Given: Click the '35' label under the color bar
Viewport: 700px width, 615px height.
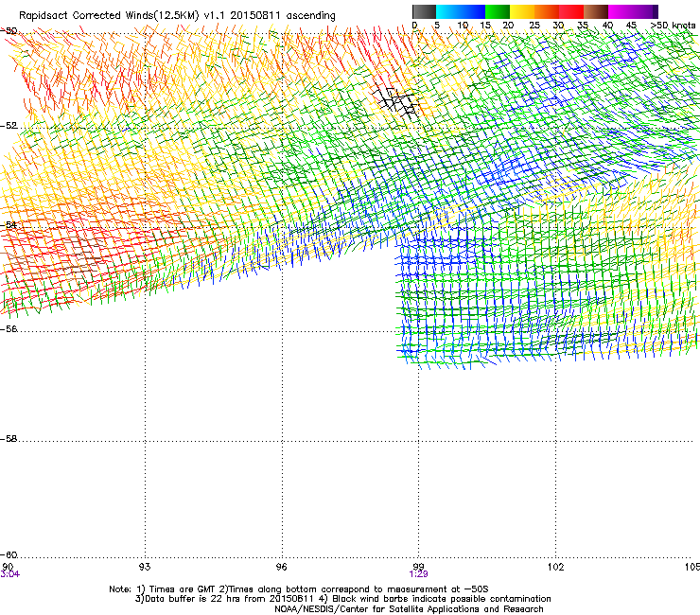Looking at the screenshot, I should pos(583,26).
